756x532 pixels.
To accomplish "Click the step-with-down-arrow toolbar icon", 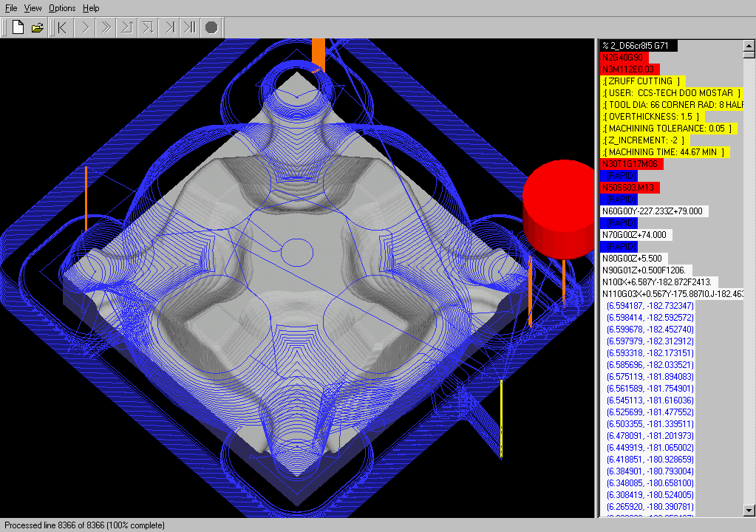I will pyautogui.click(x=148, y=28).
